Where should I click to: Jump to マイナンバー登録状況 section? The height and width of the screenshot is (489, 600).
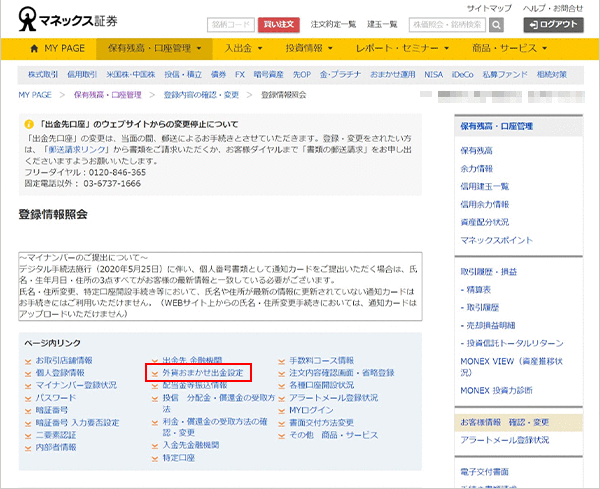76,385
